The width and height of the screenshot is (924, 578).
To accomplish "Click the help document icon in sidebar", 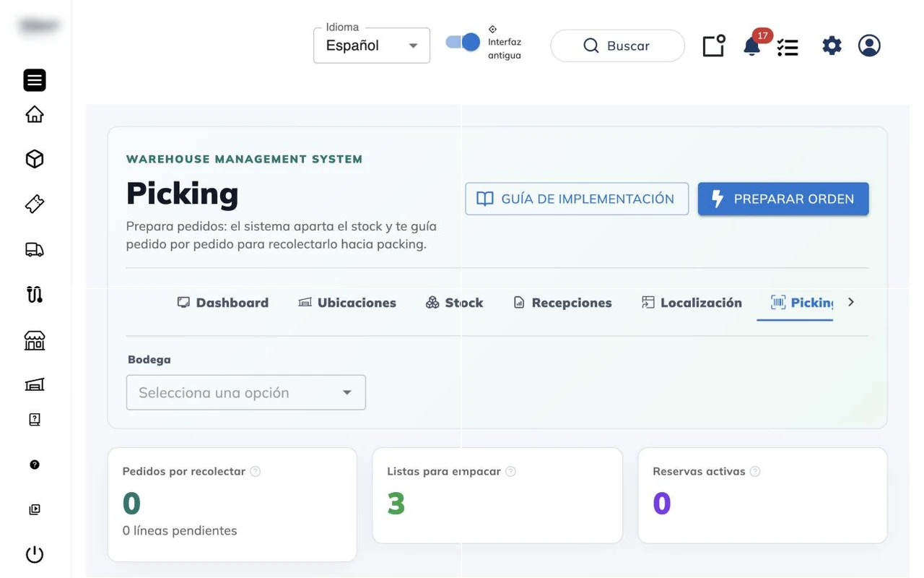I will (35, 420).
